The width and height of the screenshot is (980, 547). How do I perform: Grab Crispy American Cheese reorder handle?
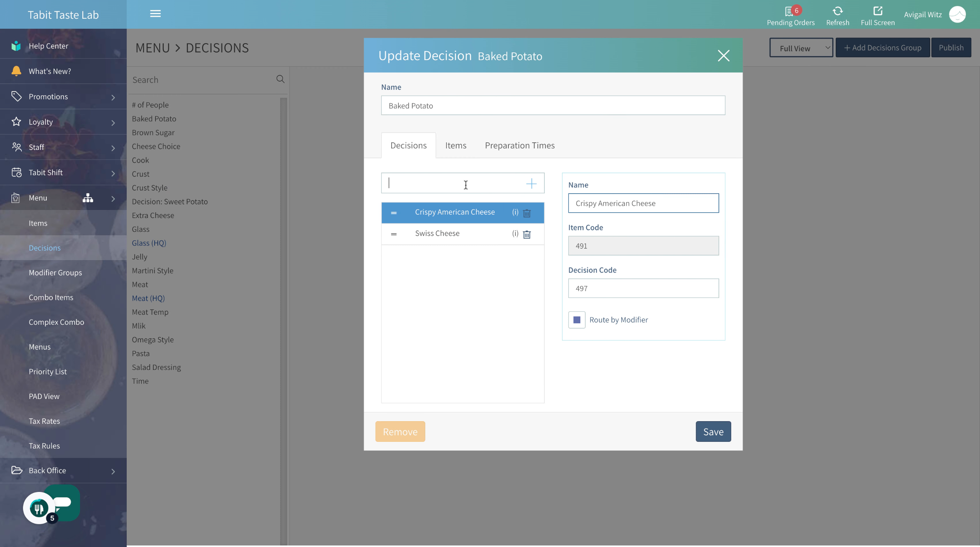(394, 213)
